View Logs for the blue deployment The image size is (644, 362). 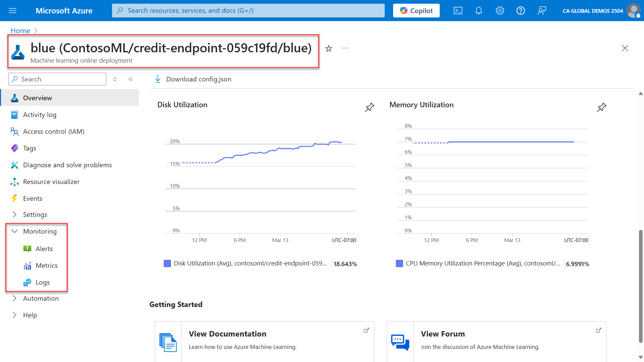click(x=42, y=282)
